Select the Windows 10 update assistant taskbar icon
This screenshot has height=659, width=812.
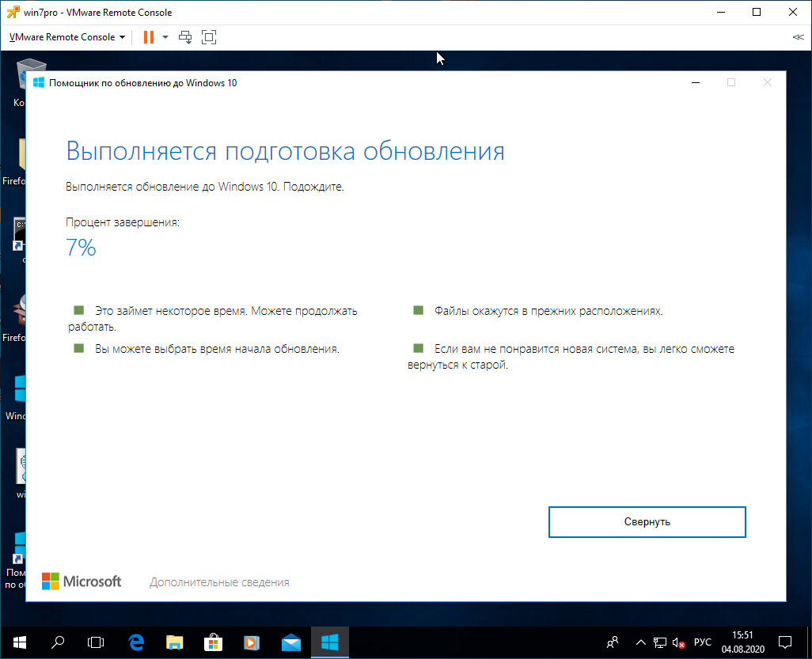[330, 642]
